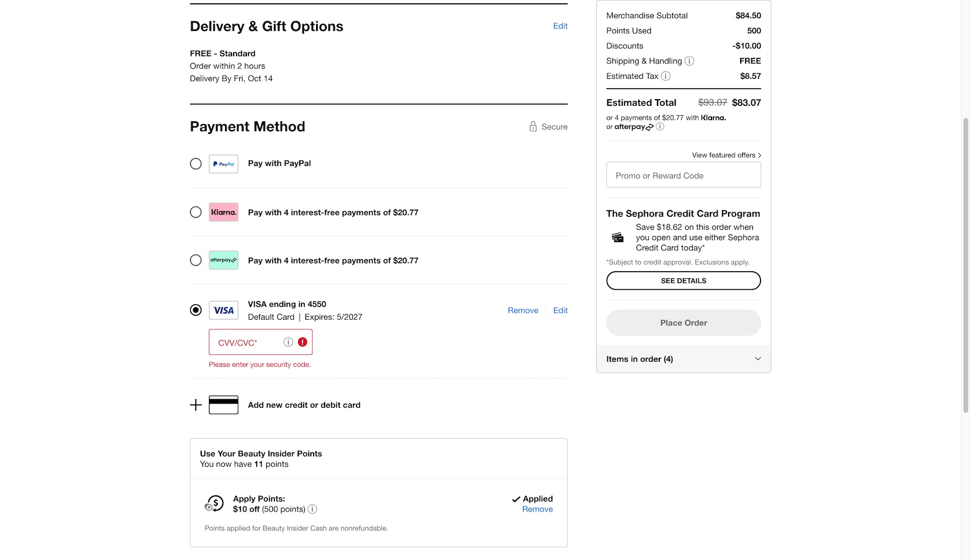
Task: Click the PayPal logo icon
Action: coord(224,164)
